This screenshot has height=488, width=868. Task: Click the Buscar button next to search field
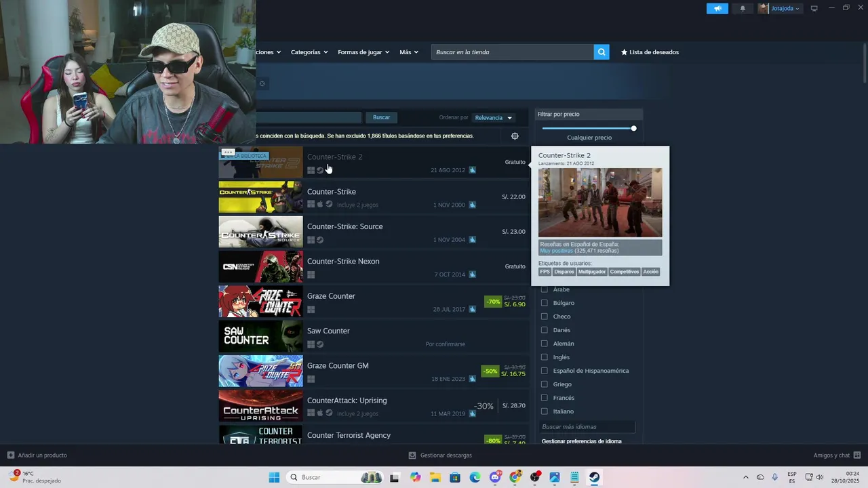coord(382,117)
